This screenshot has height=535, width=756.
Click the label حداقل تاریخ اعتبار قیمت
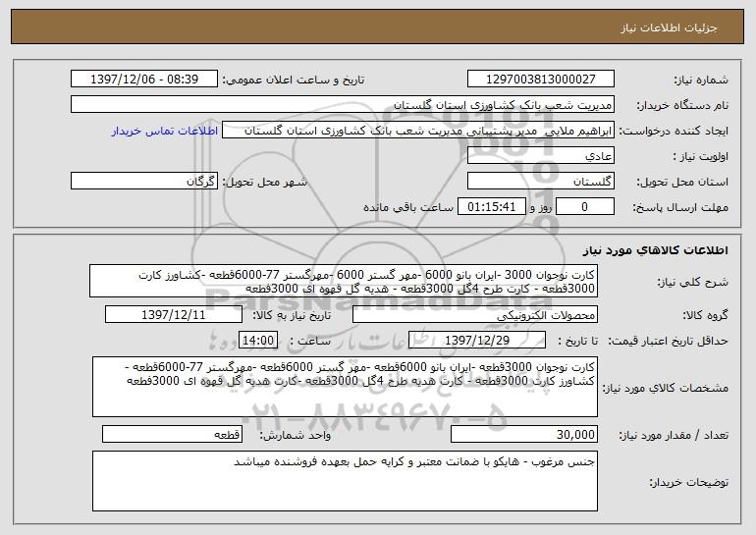pos(669,341)
